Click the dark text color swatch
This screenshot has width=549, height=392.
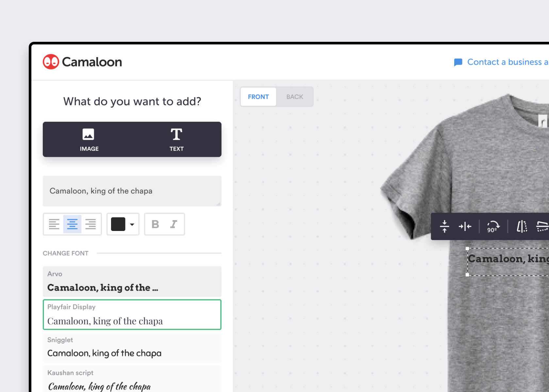tap(118, 224)
